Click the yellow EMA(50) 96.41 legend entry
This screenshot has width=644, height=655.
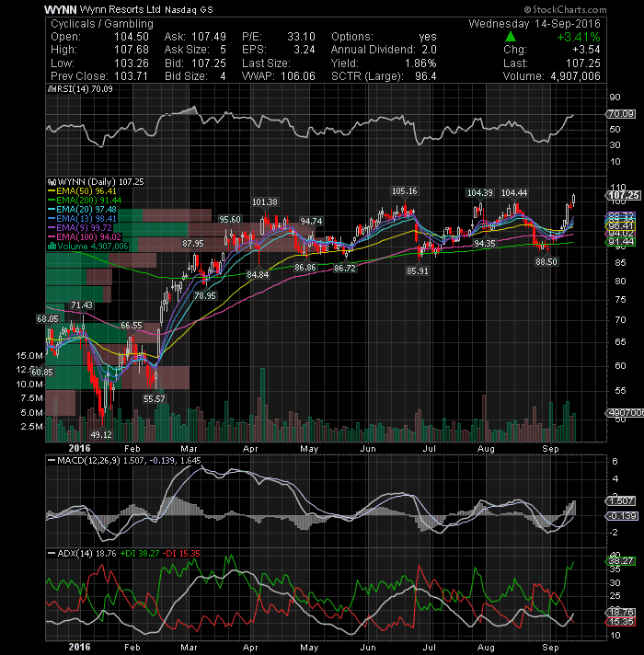coord(82,191)
